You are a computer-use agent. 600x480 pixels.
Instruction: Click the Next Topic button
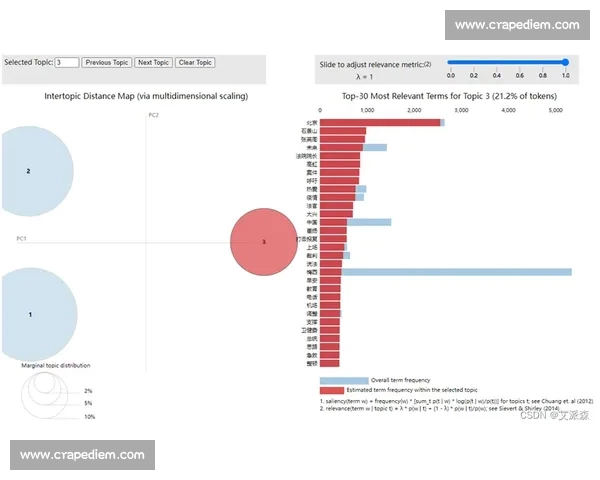point(153,62)
